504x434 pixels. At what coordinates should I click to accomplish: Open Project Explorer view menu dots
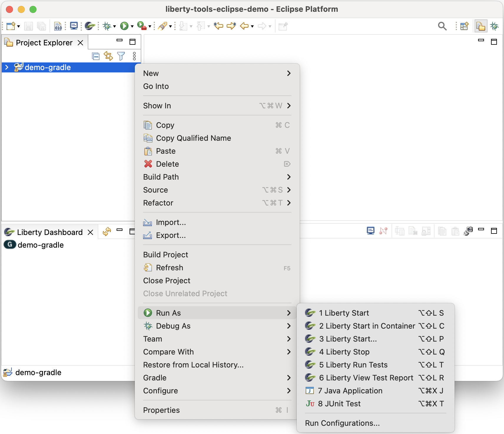pyautogui.click(x=134, y=56)
